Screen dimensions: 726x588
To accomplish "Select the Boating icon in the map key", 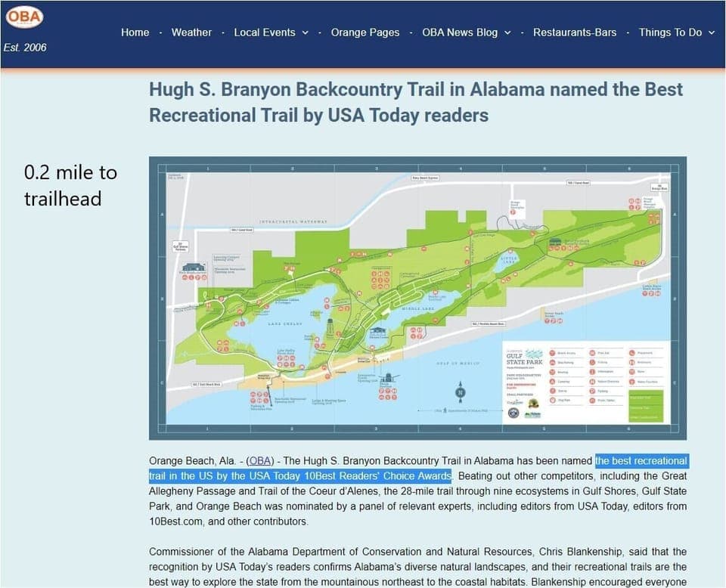I will (x=552, y=372).
